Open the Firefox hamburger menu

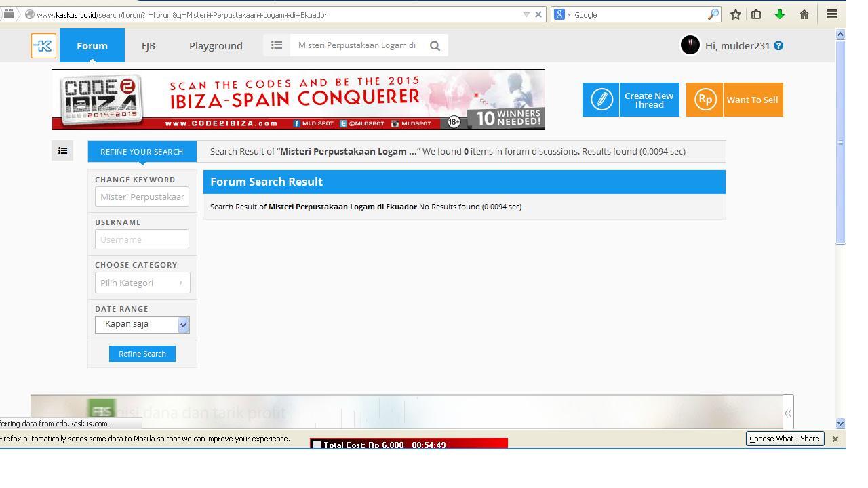832,14
